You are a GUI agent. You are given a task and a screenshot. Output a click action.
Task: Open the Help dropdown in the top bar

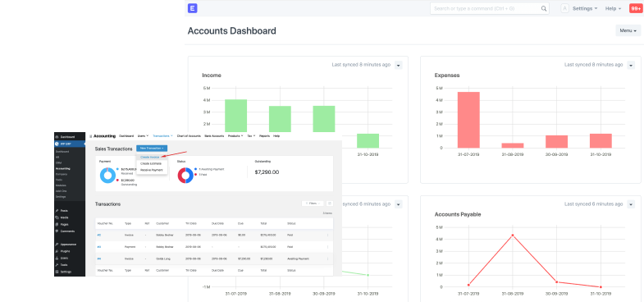[613, 9]
